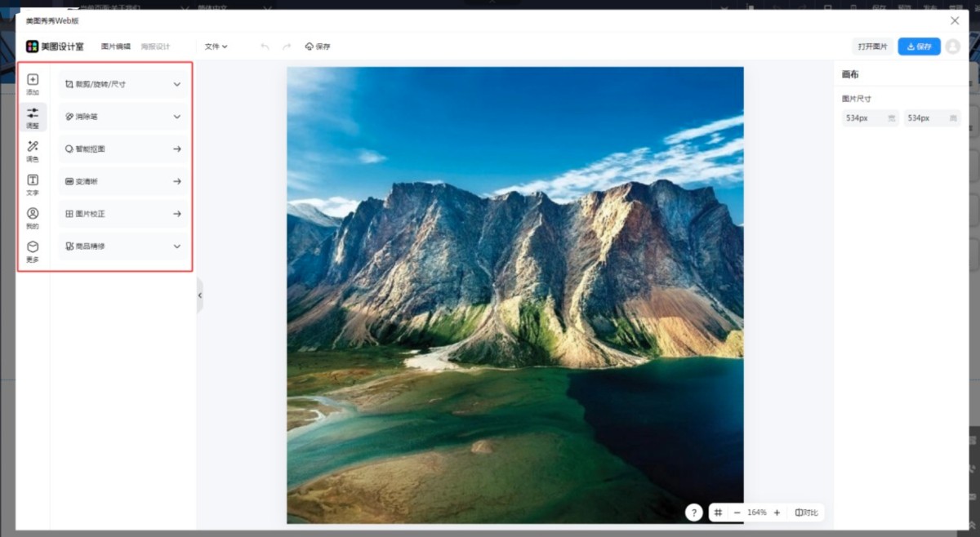Click the 图片尺寸 label
This screenshot has width=980, height=537.
[x=857, y=99]
